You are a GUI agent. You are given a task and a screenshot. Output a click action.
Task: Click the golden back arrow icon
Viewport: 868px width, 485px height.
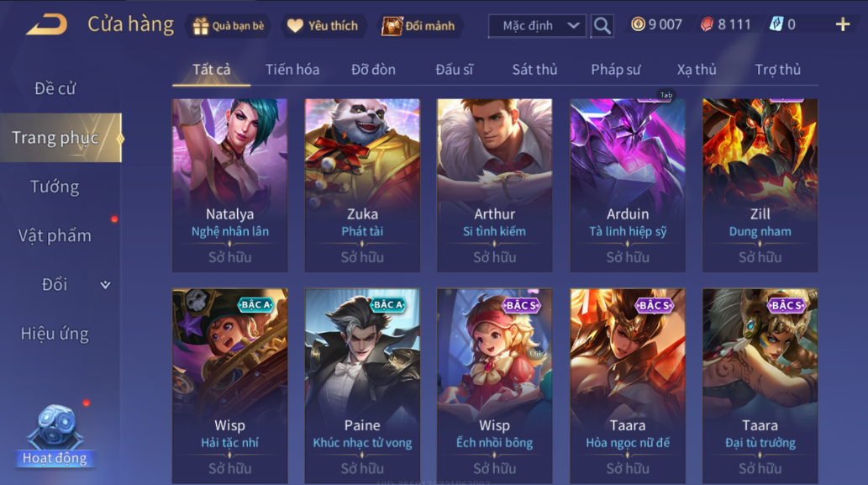click(x=47, y=24)
